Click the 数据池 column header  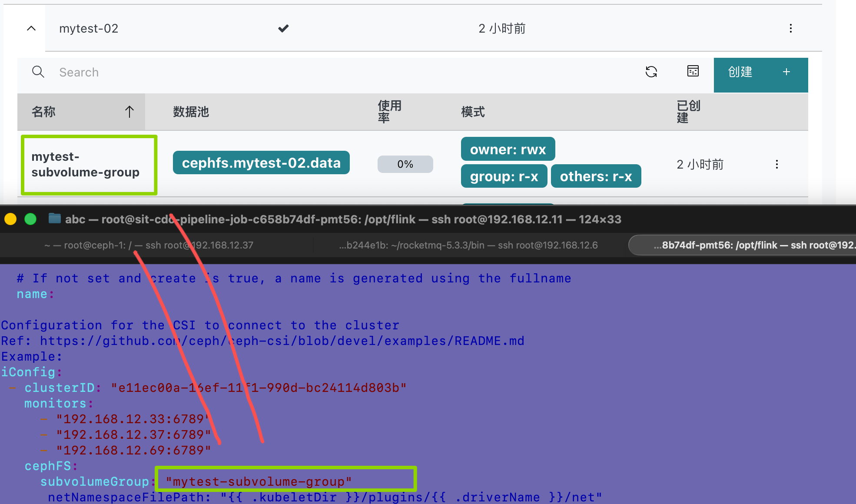coord(191,112)
